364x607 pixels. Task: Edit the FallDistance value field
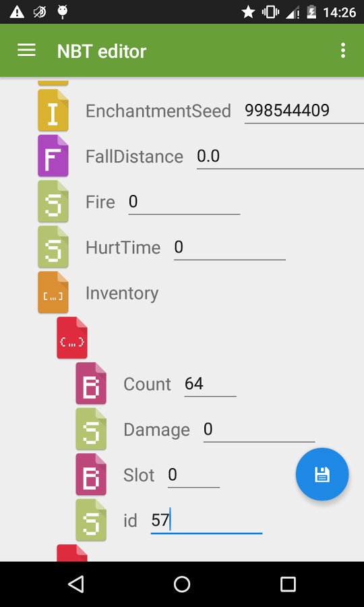(x=280, y=156)
